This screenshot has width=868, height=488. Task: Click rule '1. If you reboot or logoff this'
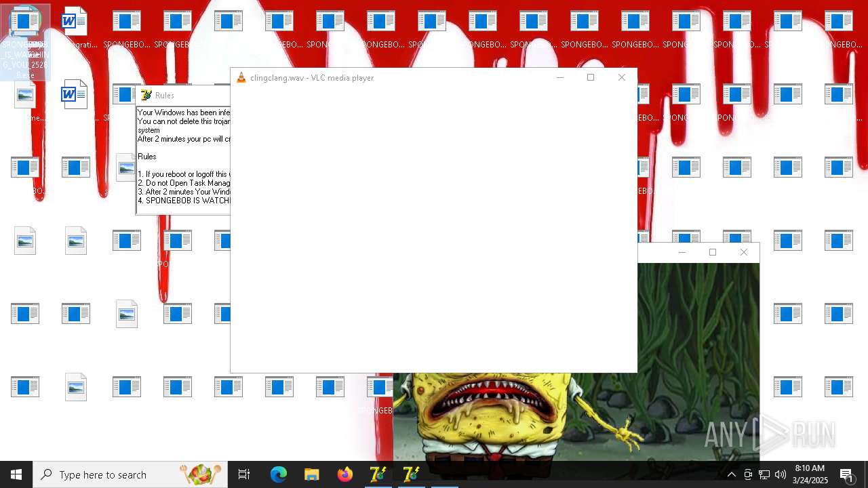pos(184,174)
